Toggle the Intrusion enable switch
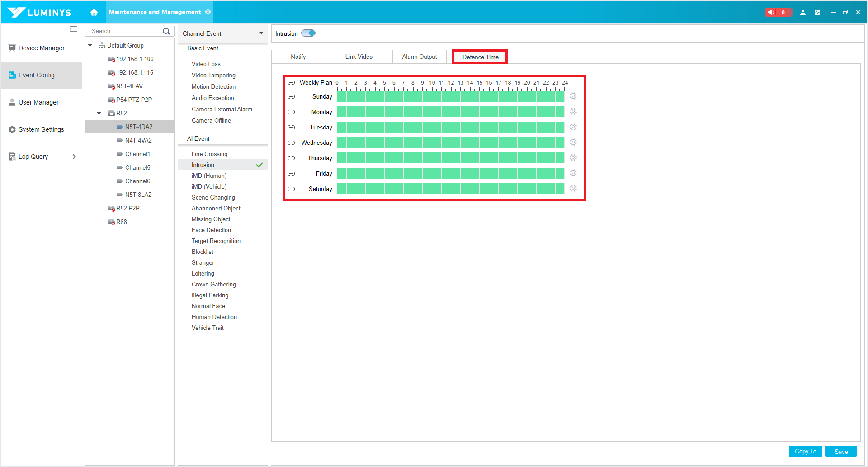 [x=309, y=33]
